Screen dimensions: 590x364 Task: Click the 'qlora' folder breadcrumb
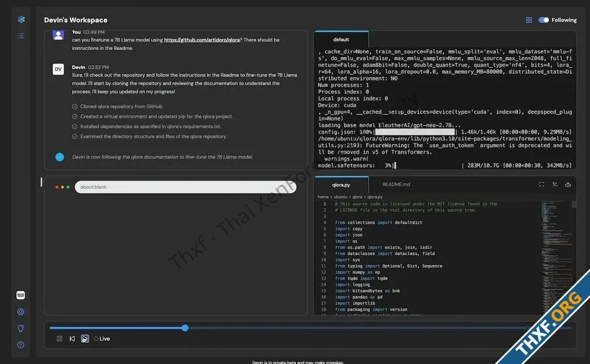click(x=357, y=196)
